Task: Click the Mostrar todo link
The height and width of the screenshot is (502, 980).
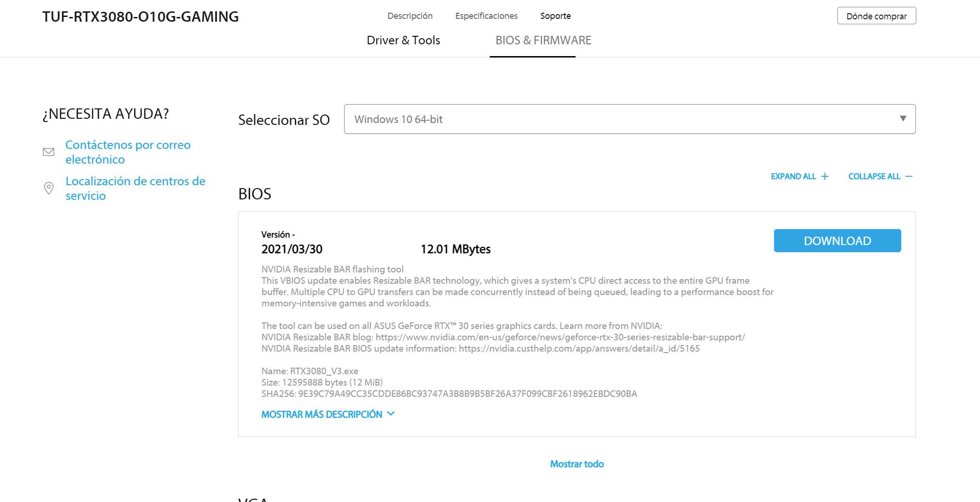Action: 577,464
